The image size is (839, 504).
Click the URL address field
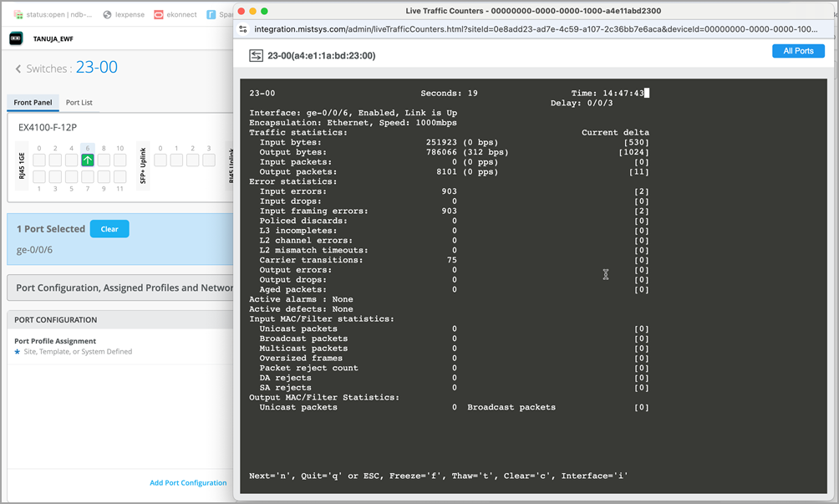(535, 28)
